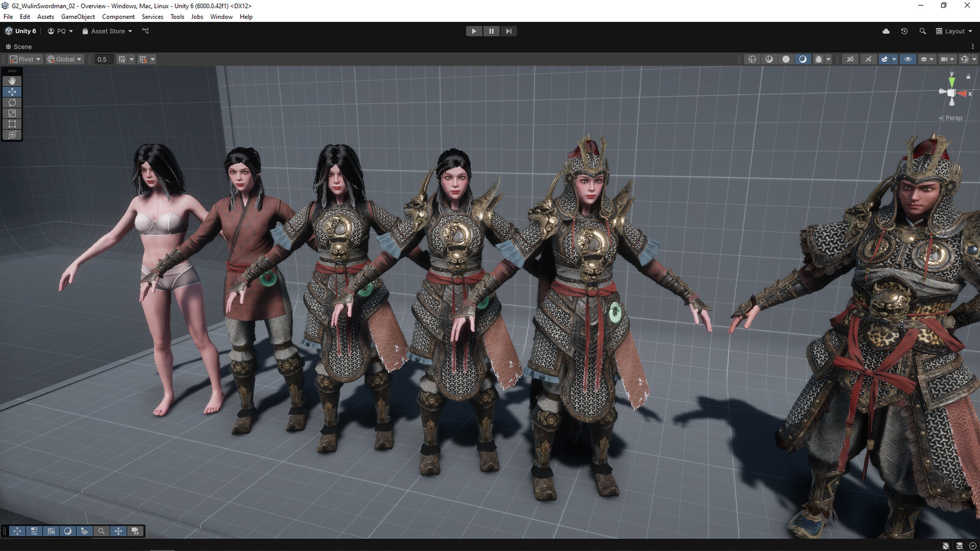Click the X axis cone on orientation gizmo
The height and width of the screenshot is (551, 980).
coord(963,94)
